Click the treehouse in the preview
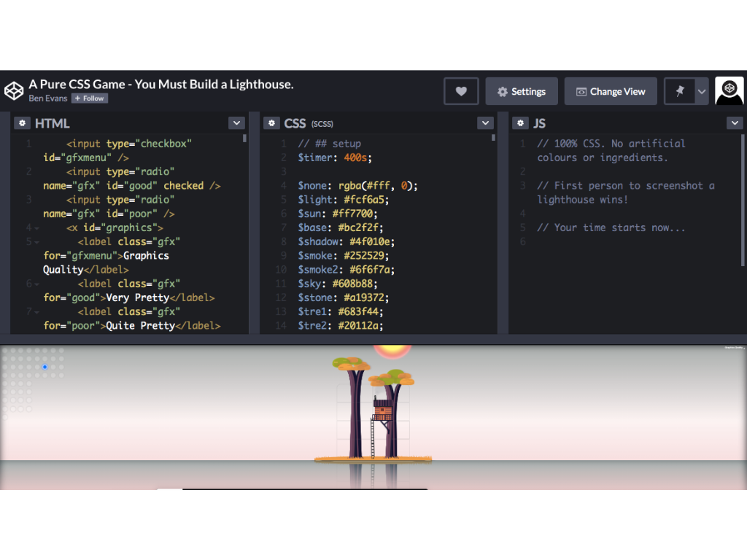 point(383,408)
